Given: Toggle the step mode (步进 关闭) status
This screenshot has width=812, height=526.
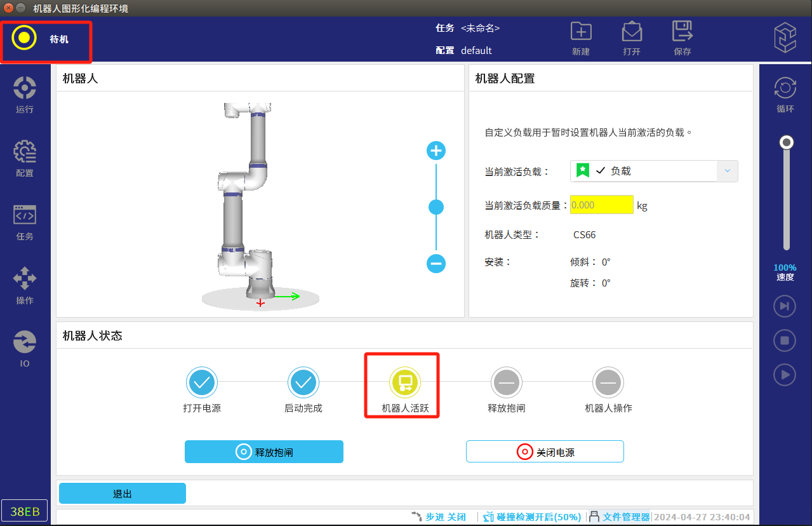Looking at the screenshot, I should [439, 517].
